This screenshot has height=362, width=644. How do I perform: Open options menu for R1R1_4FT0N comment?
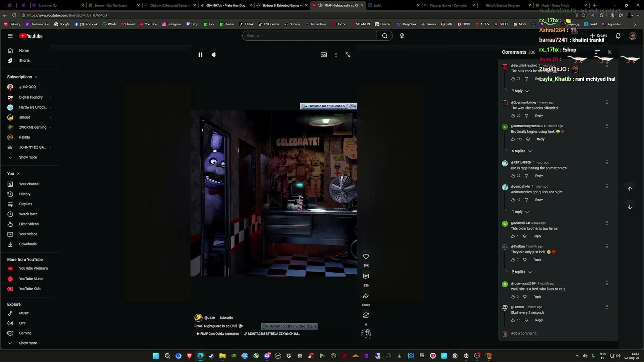(607, 162)
